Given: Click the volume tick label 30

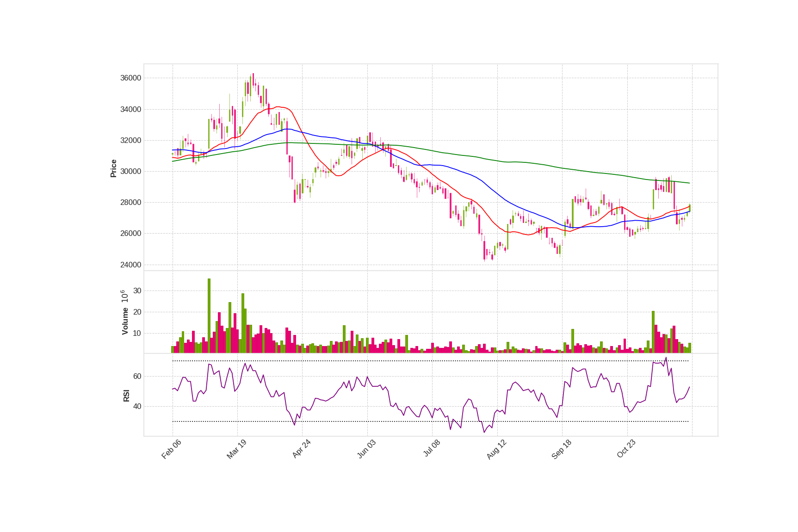Looking at the screenshot, I should [137, 291].
